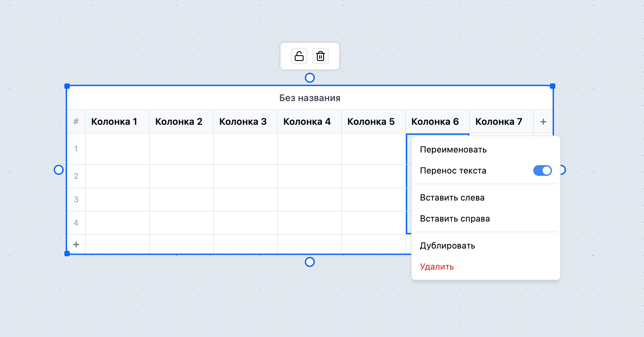The image size is (644, 337).
Task: Click Дублировать to duplicate the column
Action: click(x=447, y=246)
